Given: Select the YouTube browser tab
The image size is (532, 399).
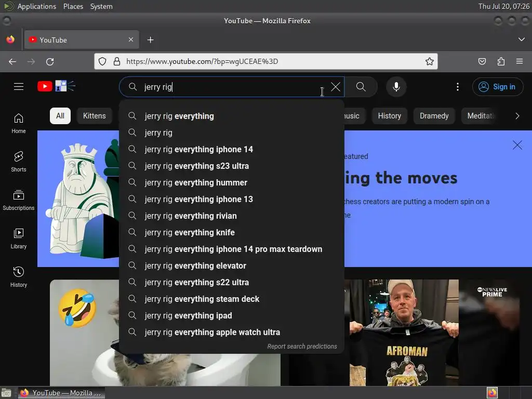Looking at the screenshot, I should [x=81, y=40].
